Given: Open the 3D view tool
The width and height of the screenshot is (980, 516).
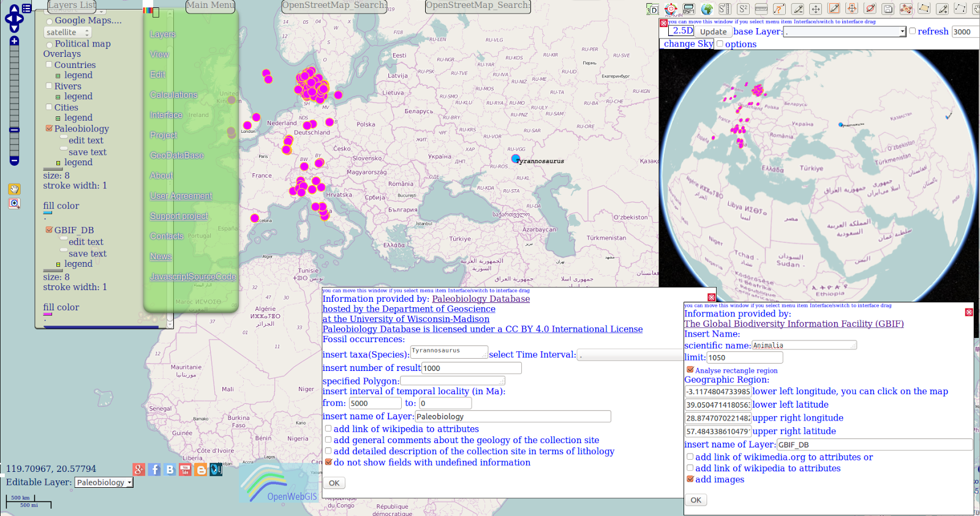Looking at the screenshot, I should tap(652, 9).
